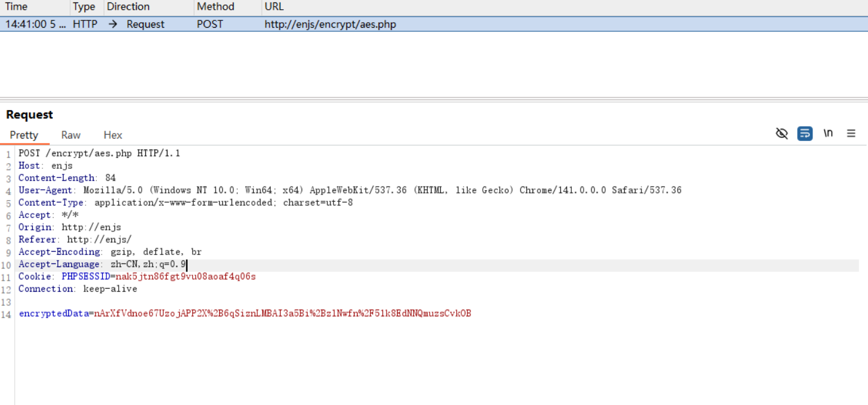
Task: Click the Referer: http://enjs/ header line
Action: tap(75, 239)
